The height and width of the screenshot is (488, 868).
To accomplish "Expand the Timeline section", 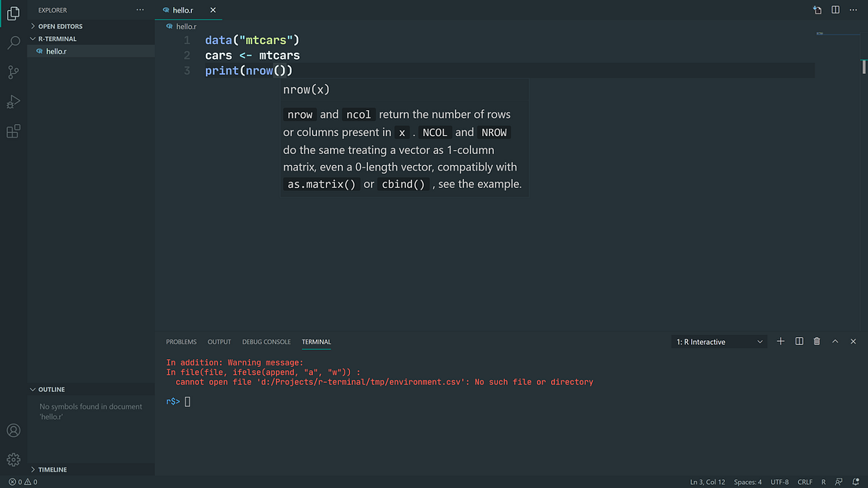I will 51,469.
